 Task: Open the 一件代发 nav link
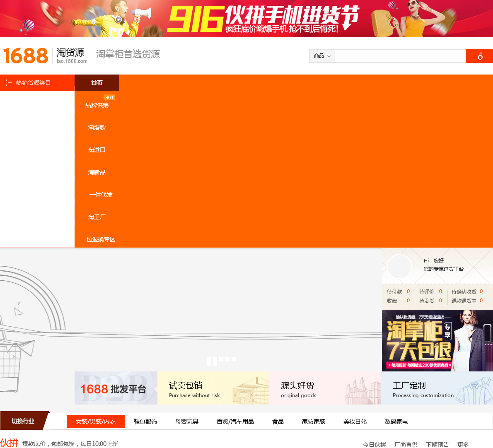(101, 195)
